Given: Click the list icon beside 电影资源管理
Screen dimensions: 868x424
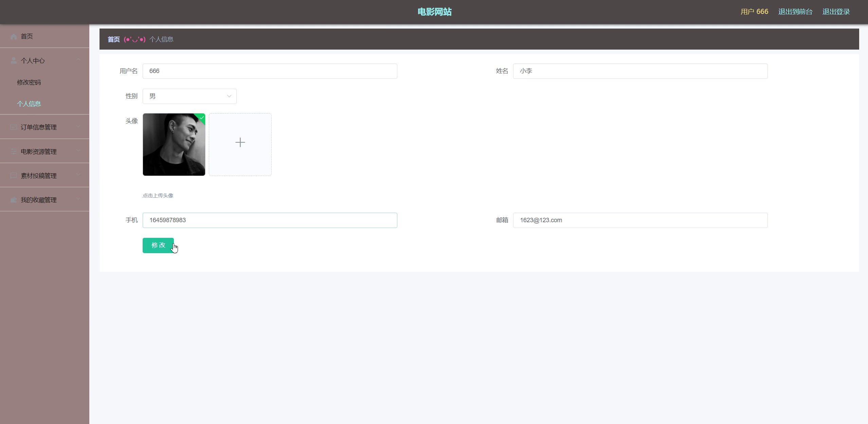Looking at the screenshot, I should coord(14,152).
